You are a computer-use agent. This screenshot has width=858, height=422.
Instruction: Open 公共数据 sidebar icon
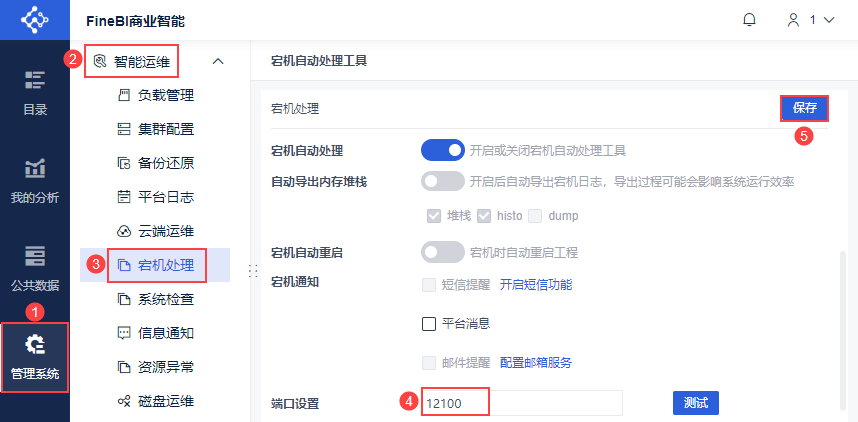(35, 255)
